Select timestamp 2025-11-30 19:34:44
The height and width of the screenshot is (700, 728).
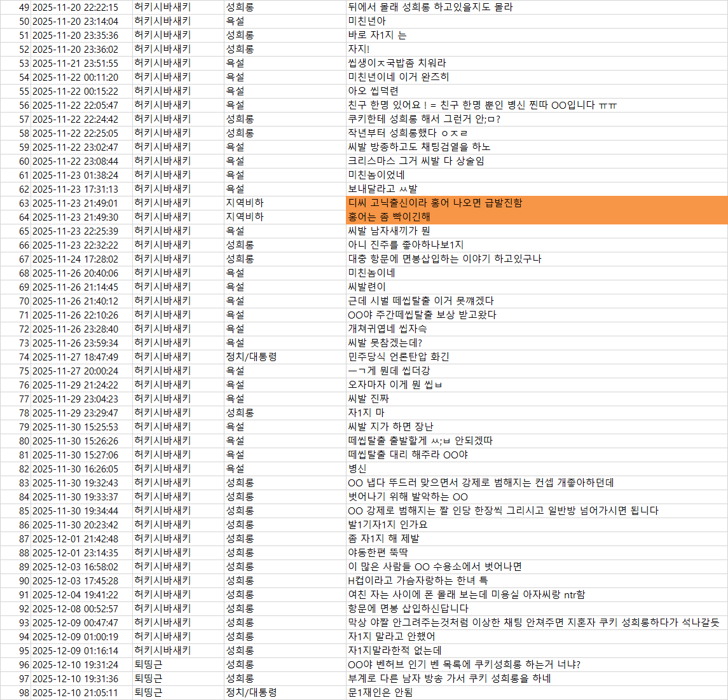81,511
